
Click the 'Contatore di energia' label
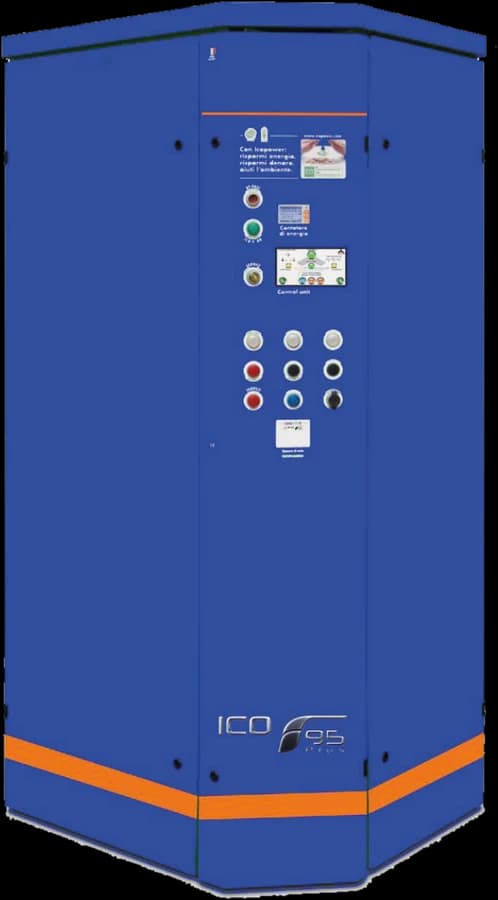(x=294, y=231)
